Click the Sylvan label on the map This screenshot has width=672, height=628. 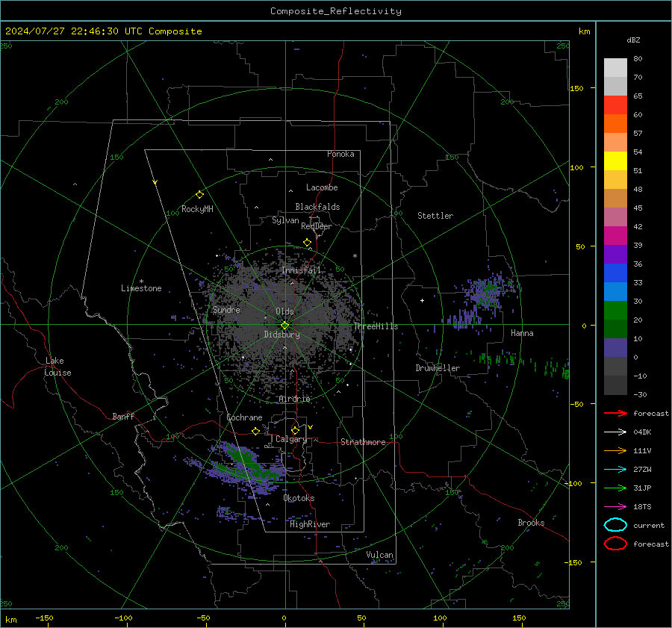(285, 220)
